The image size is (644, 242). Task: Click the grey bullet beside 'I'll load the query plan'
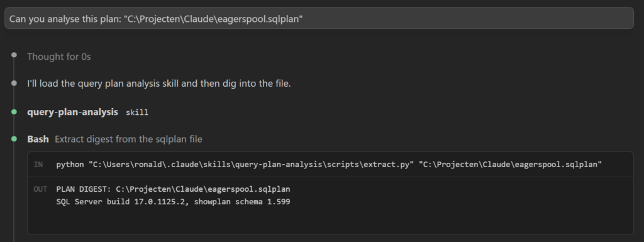pyautogui.click(x=14, y=83)
